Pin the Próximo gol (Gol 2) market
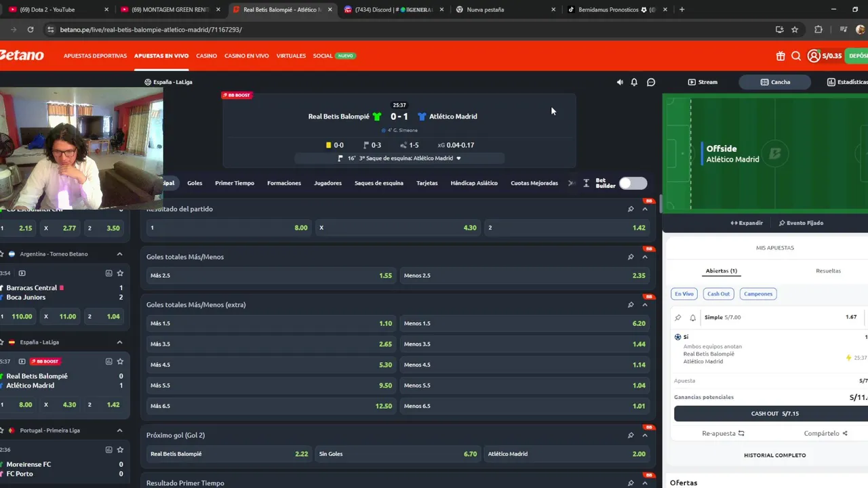Viewport: 868px width, 488px height. pyautogui.click(x=631, y=435)
